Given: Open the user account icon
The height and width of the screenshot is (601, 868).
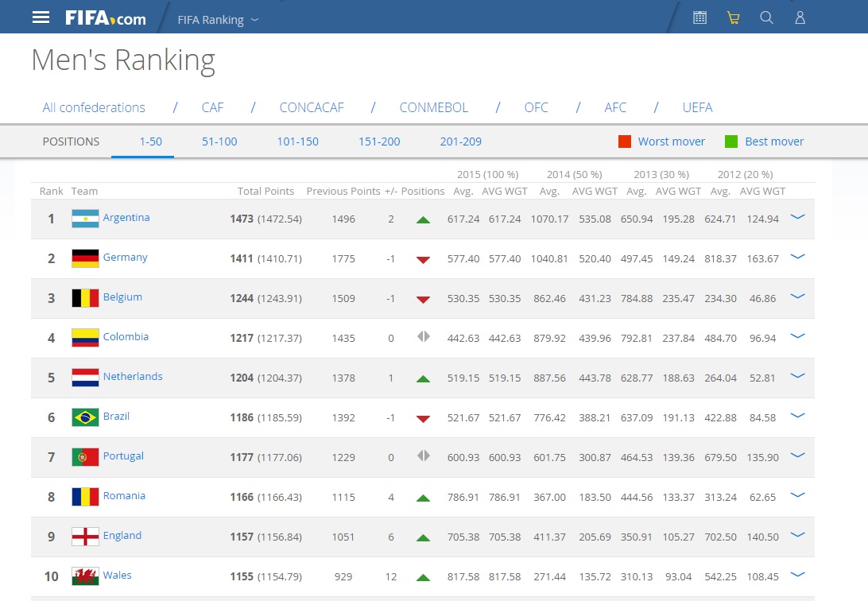Looking at the screenshot, I should (x=800, y=17).
